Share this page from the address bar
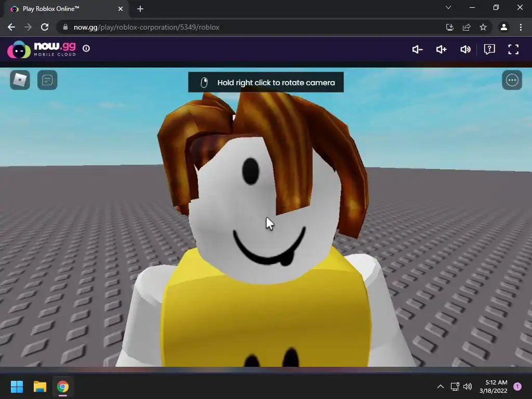The width and height of the screenshot is (532, 399). coord(467,27)
